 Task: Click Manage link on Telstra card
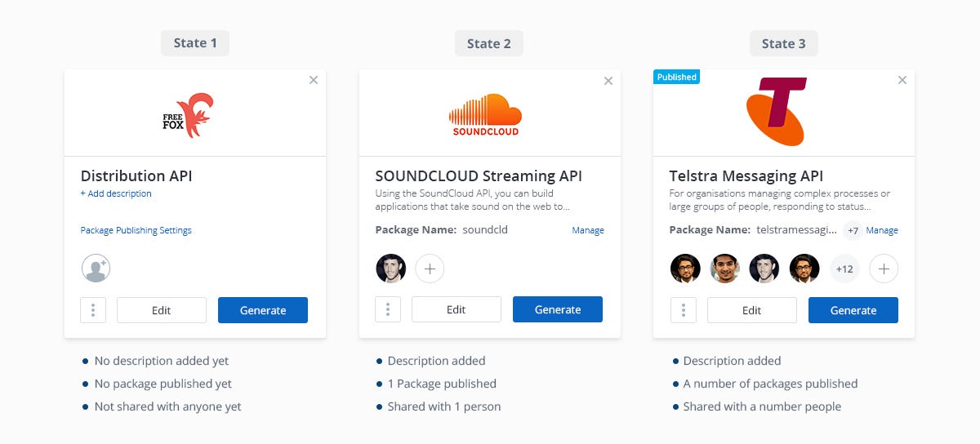[x=882, y=231]
